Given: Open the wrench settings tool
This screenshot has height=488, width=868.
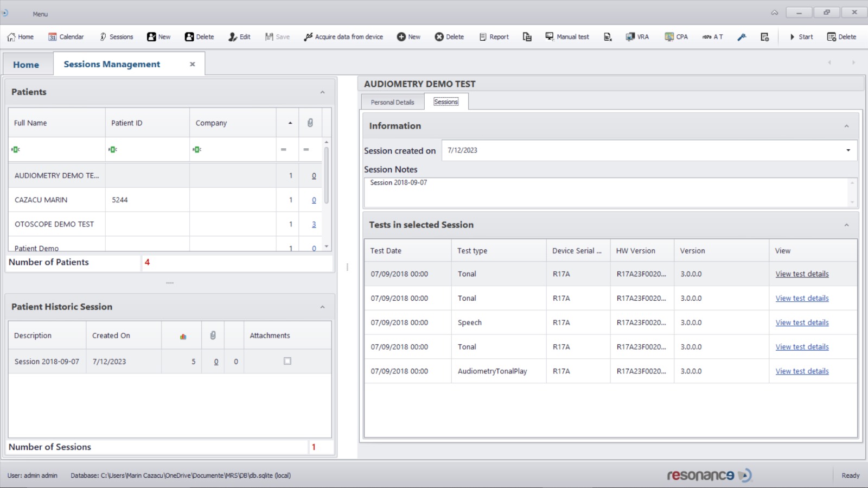Looking at the screenshot, I should tap(742, 37).
